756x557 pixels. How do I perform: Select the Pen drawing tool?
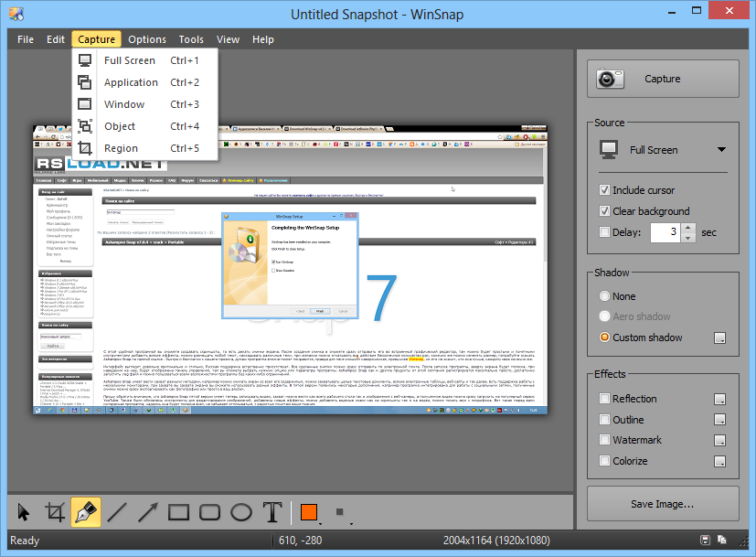point(86,512)
